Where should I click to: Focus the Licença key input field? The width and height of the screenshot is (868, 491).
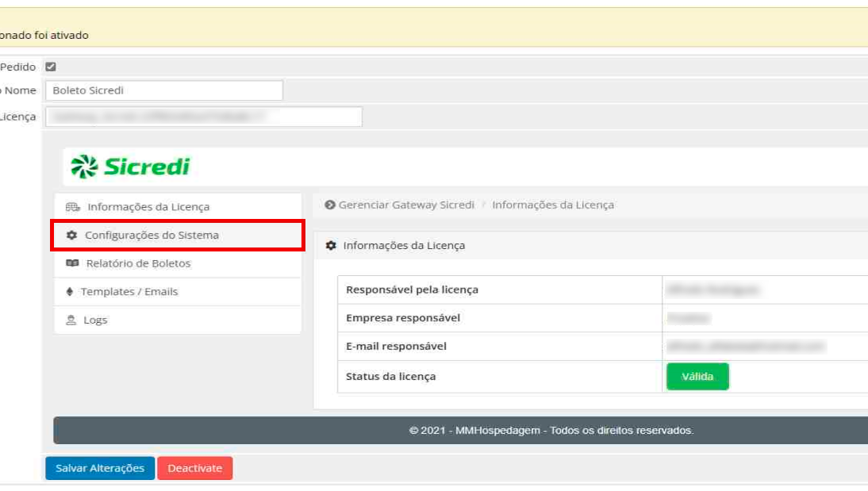pos(204,117)
